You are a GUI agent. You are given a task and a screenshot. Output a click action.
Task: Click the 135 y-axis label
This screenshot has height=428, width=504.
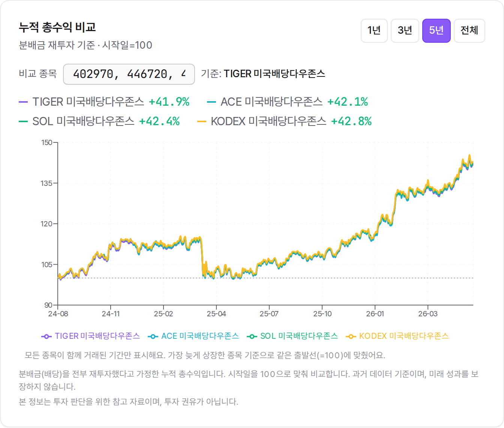coord(47,183)
